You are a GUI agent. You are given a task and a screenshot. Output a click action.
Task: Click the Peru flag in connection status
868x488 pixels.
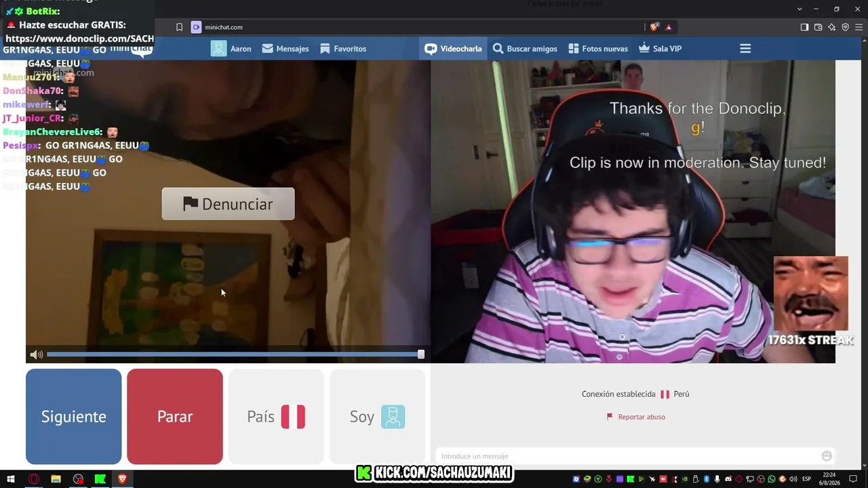coord(665,394)
